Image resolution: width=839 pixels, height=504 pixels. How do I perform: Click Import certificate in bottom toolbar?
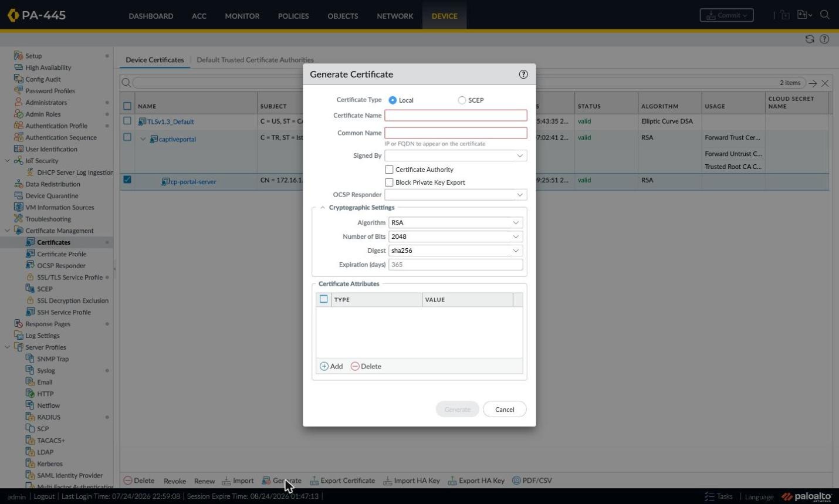pyautogui.click(x=238, y=481)
